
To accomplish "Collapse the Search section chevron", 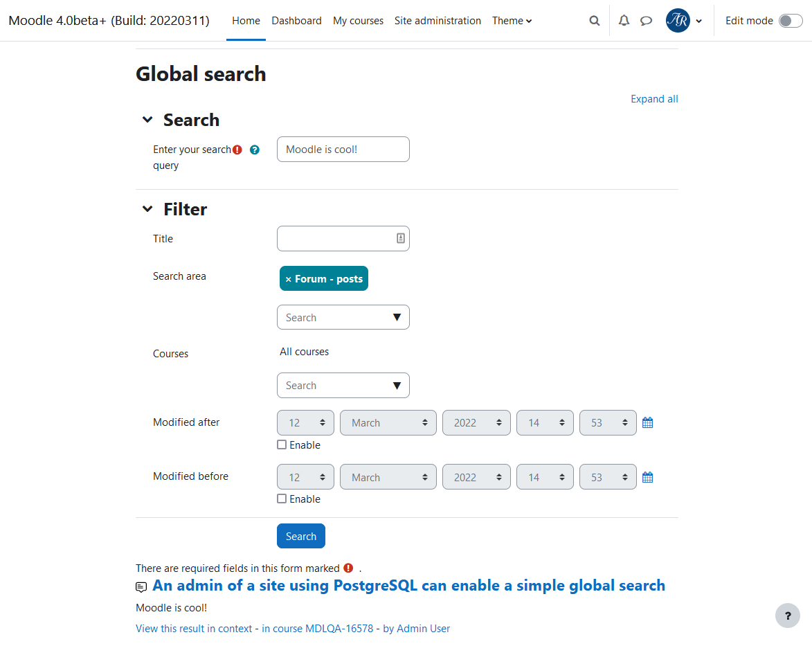I will click(x=147, y=120).
